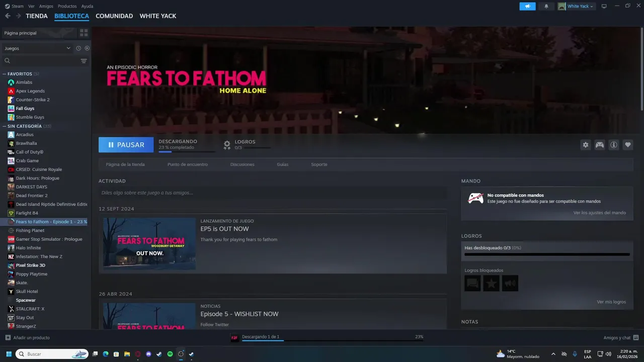The height and width of the screenshot is (362, 644).
Task: Click the announcements megaphone button
Action: tap(527, 6)
